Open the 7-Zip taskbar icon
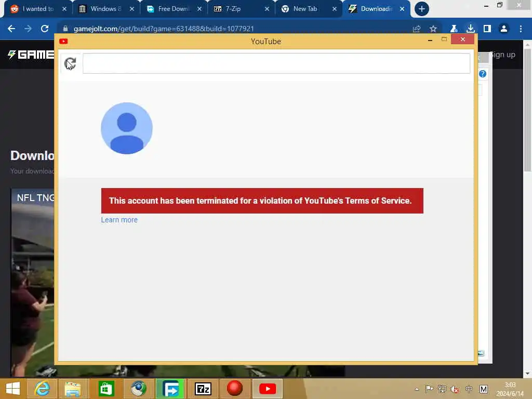532x399 pixels. (203, 389)
